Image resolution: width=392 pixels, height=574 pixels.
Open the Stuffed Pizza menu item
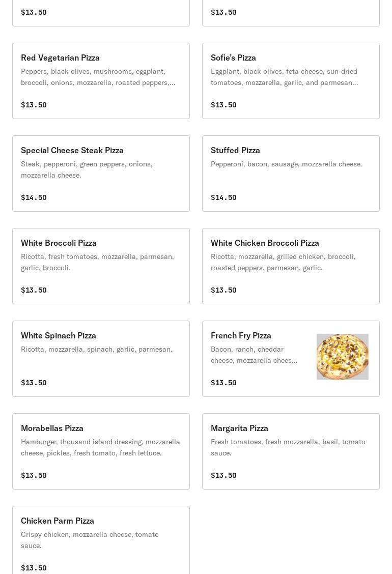(291, 174)
